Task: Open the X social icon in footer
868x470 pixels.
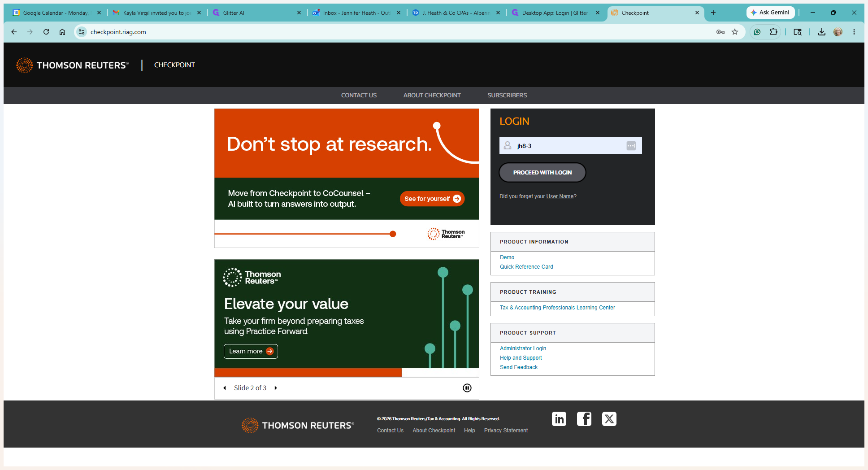Action: coord(609,419)
